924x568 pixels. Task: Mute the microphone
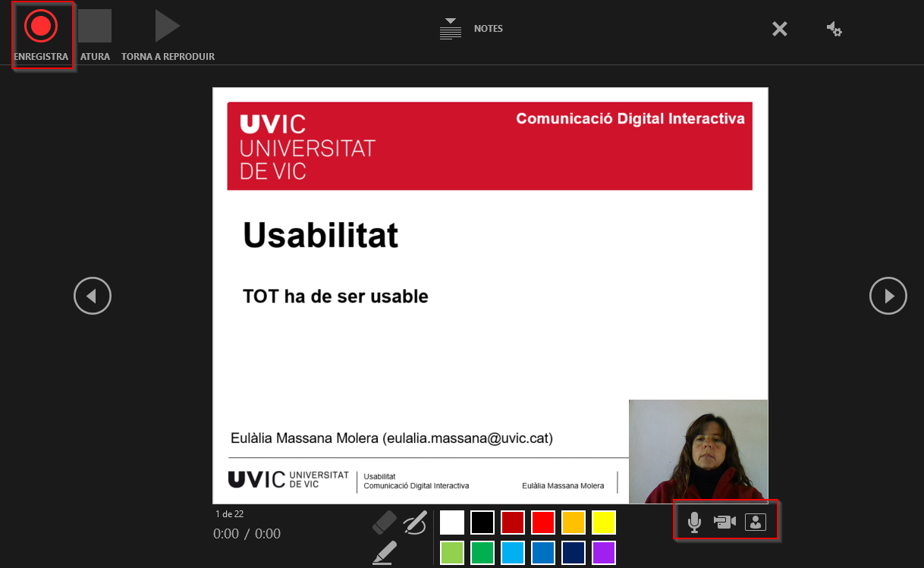[693, 522]
